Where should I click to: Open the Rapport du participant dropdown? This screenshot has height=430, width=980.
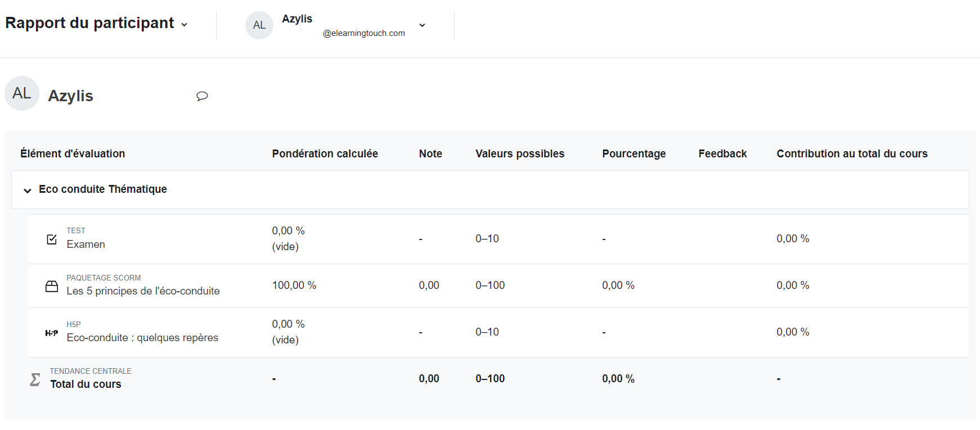(184, 25)
